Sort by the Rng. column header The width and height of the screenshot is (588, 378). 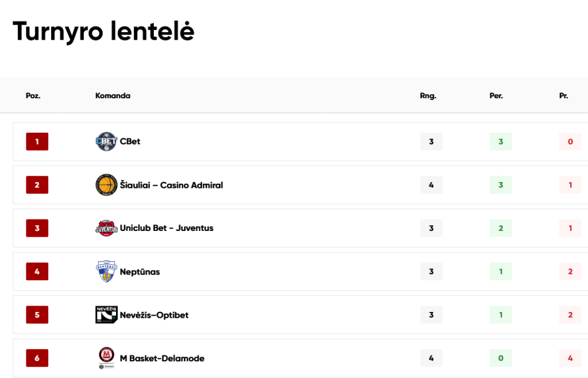point(428,95)
